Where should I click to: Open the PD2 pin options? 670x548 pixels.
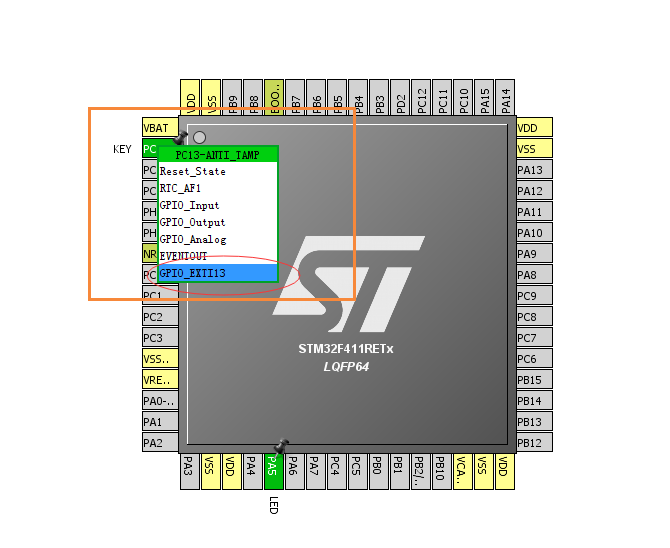[400, 97]
